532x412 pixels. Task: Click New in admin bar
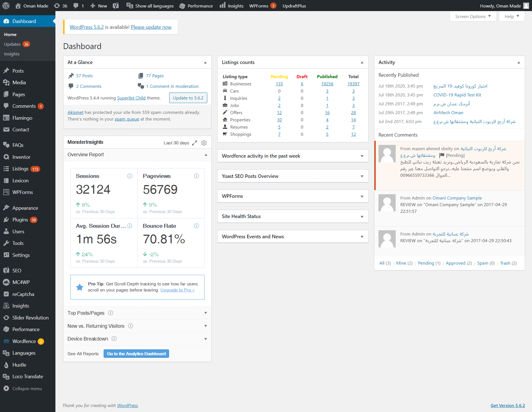[x=99, y=6]
